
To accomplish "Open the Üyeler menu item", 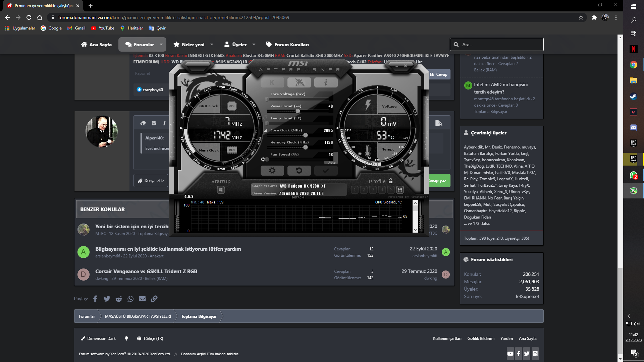I will pyautogui.click(x=235, y=45).
